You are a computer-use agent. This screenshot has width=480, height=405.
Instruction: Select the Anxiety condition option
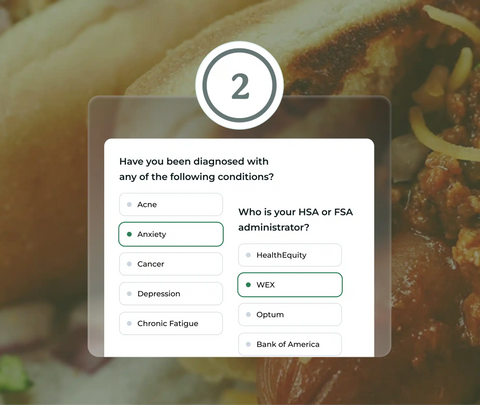click(x=171, y=234)
